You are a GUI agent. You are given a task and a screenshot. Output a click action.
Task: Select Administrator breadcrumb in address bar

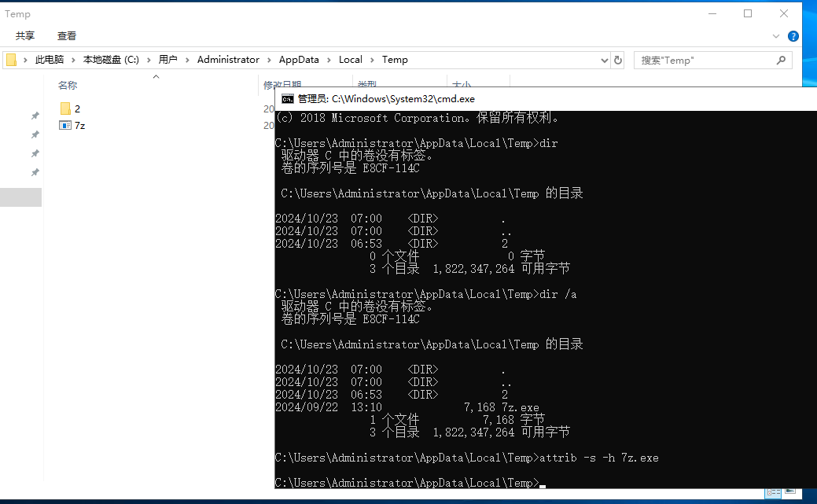pos(228,60)
